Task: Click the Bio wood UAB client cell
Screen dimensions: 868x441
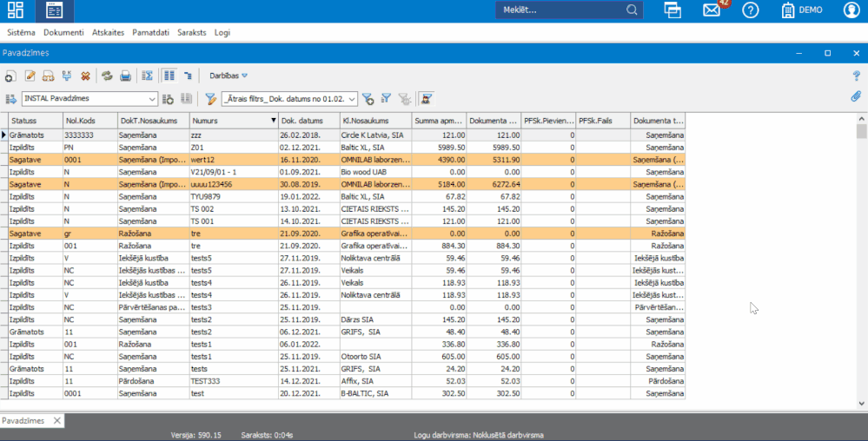Action: coord(376,172)
